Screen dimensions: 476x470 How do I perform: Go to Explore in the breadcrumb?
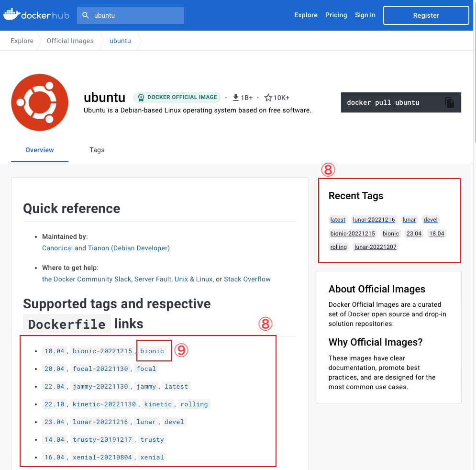click(x=22, y=41)
